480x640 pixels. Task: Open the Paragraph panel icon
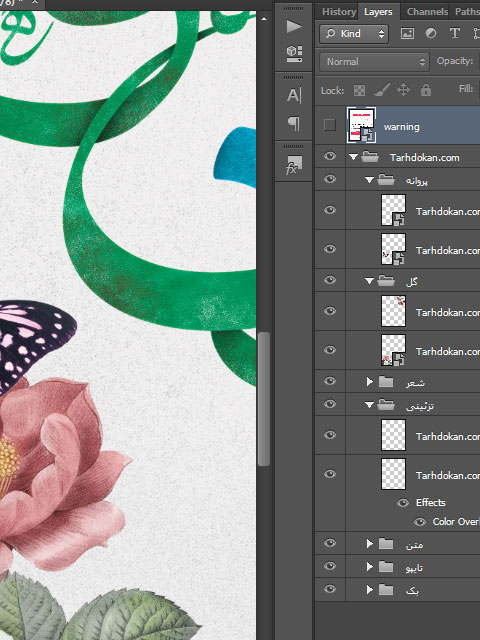294,123
